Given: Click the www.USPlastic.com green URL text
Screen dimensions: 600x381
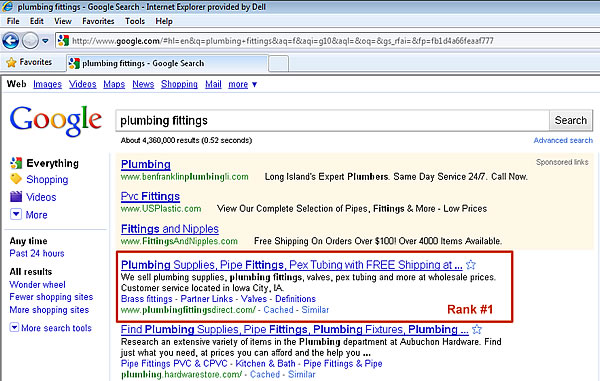Looking at the screenshot, I should click(x=161, y=208).
